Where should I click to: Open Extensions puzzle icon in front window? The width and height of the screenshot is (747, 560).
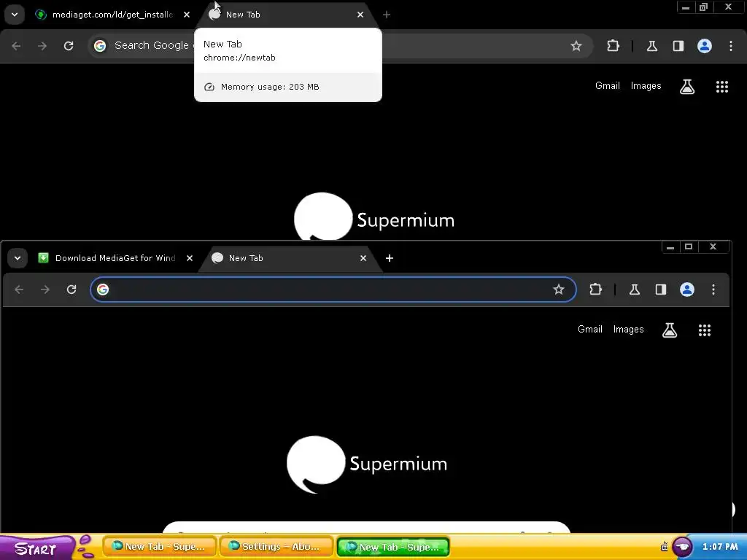595,289
